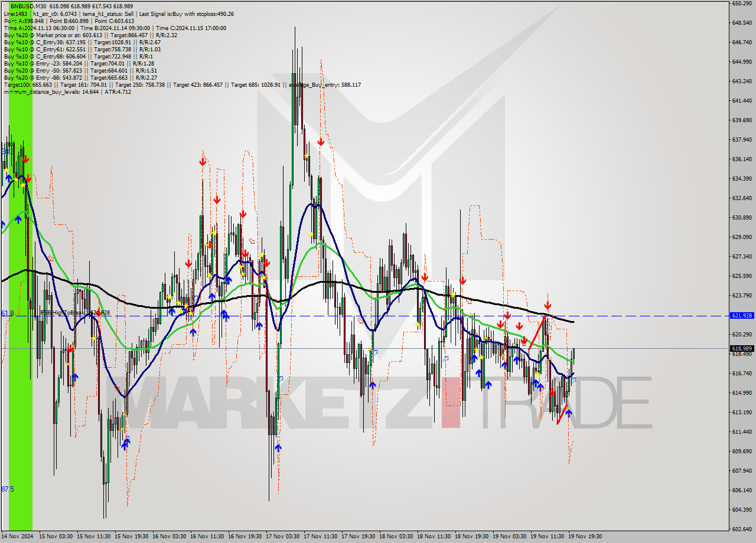Click the '16 Nov 11:30' time axis label

[207, 537]
